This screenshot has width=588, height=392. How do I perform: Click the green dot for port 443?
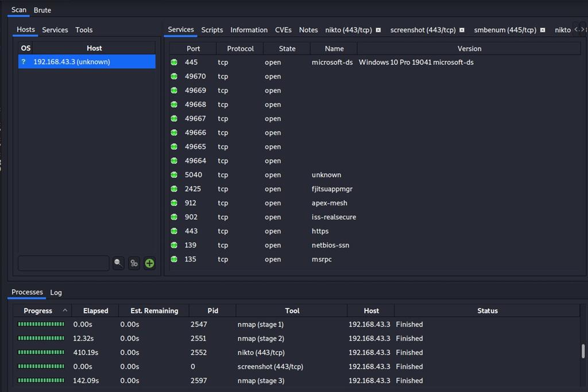coord(174,231)
